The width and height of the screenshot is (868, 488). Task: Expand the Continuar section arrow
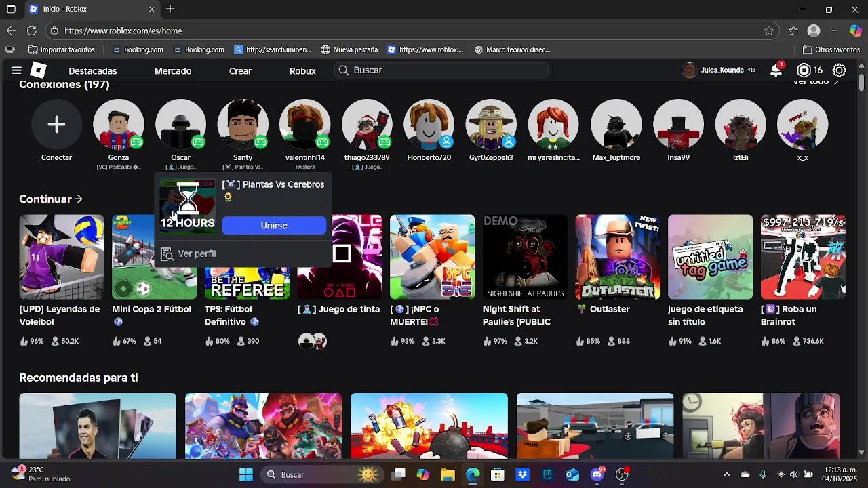click(79, 199)
